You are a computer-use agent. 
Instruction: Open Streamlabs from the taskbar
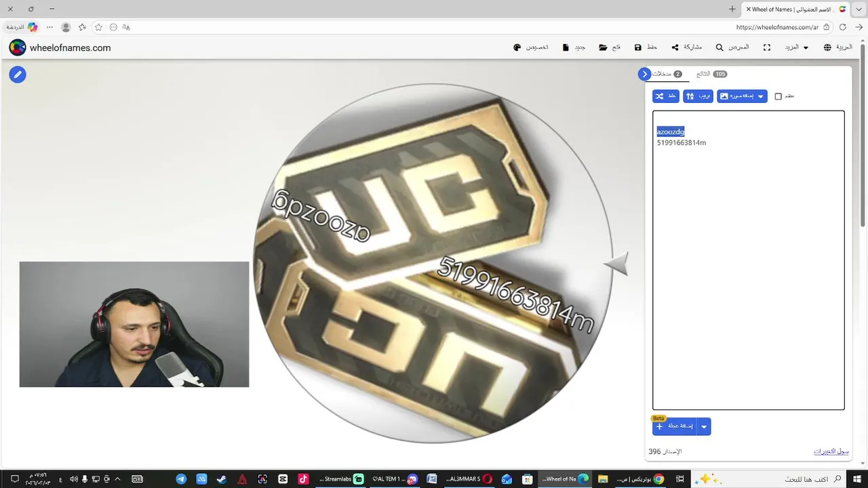tap(342, 479)
